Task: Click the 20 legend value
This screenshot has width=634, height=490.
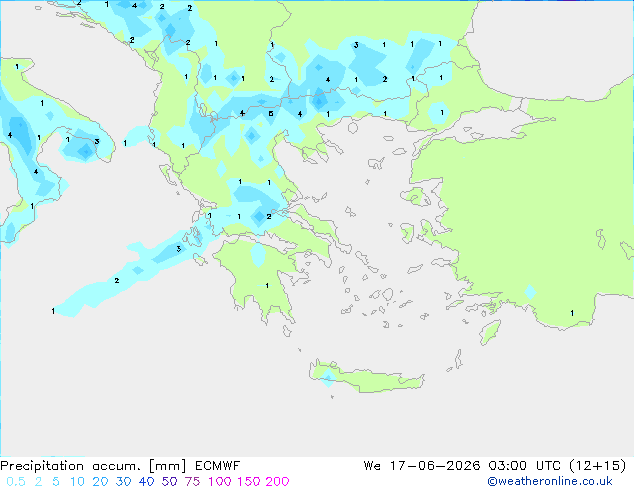Action: click(x=100, y=482)
